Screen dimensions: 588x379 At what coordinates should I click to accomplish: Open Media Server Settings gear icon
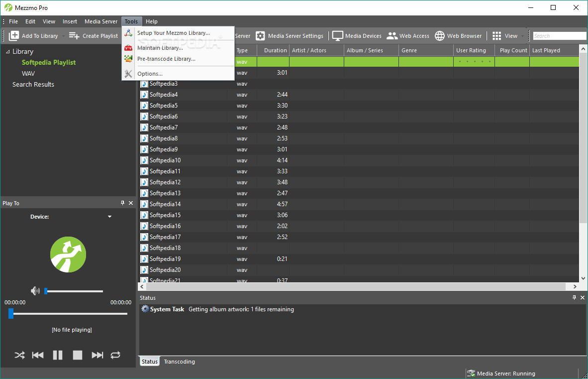coord(260,36)
